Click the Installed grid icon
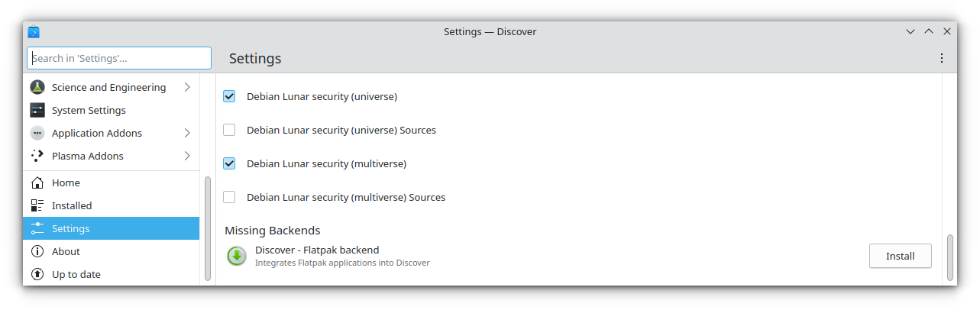Viewport: 980px width, 310px height. click(x=37, y=205)
